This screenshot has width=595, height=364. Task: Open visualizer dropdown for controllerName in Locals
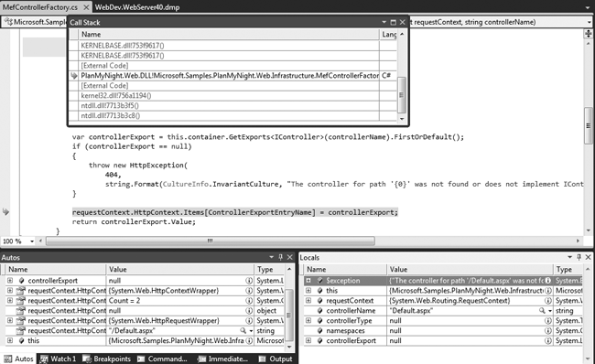[550, 311]
